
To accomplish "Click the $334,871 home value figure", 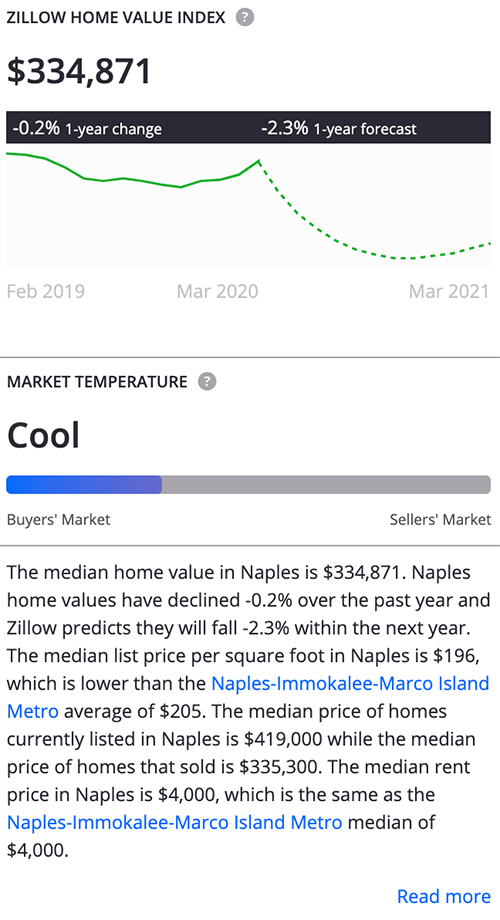I will (x=79, y=71).
